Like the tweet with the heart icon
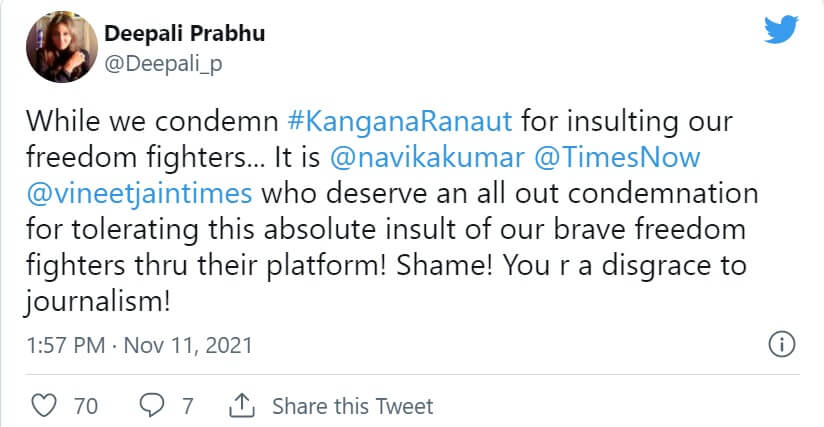The width and height of the screenshot is (824, 427). (43, 406)
